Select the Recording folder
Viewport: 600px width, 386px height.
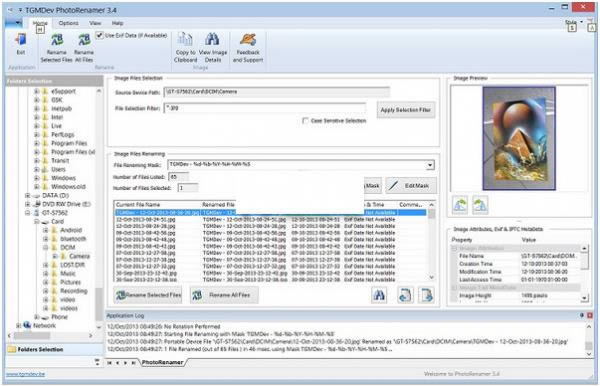click(73, 291)
